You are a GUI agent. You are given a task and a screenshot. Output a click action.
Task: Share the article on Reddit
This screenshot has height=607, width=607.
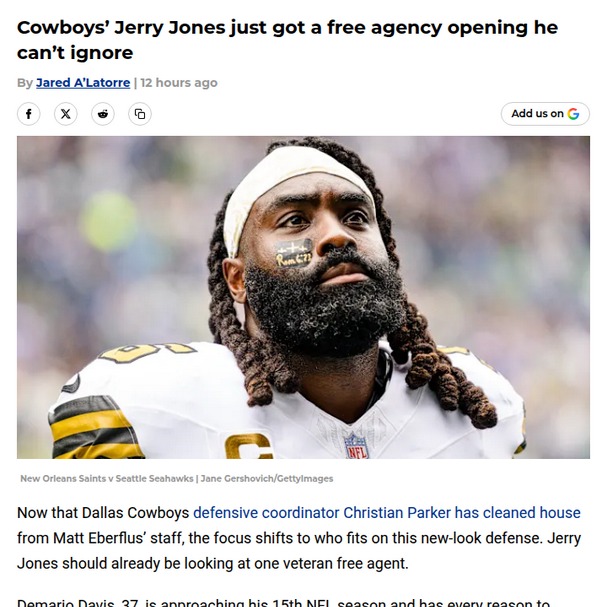coord(103,114)
